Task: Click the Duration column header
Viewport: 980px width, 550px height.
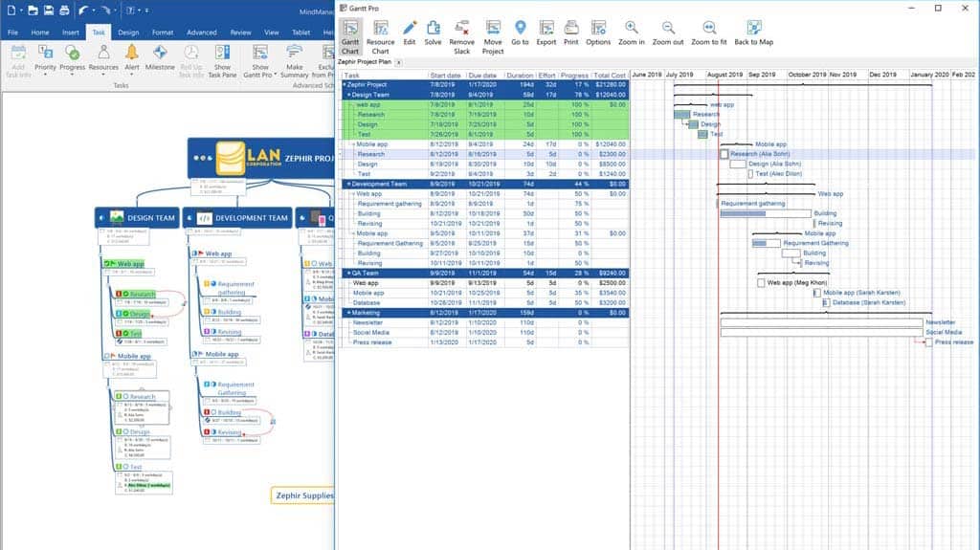Action: (520, 76)
